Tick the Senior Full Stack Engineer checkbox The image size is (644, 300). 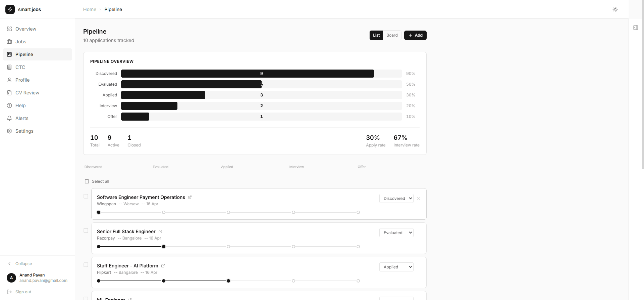[x=86, y=230]
